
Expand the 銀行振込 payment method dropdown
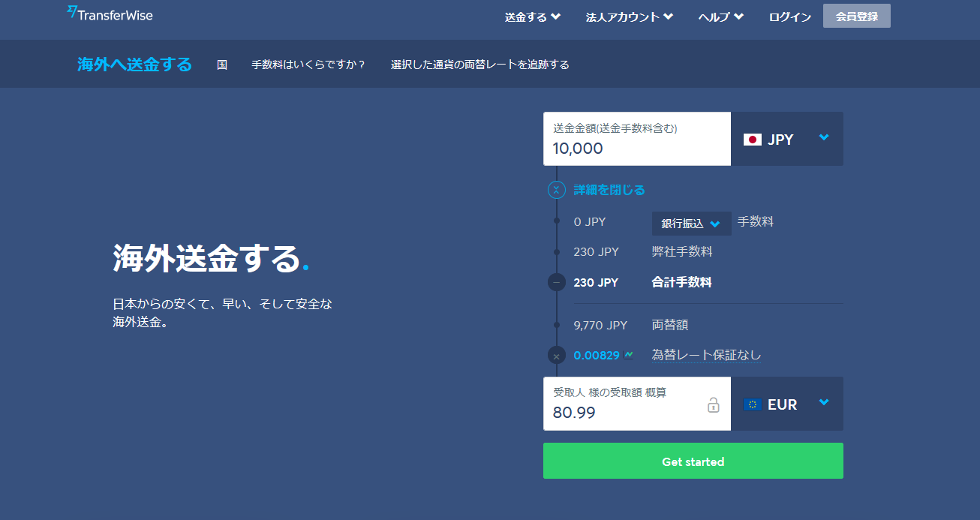click(x=690, y=224)
